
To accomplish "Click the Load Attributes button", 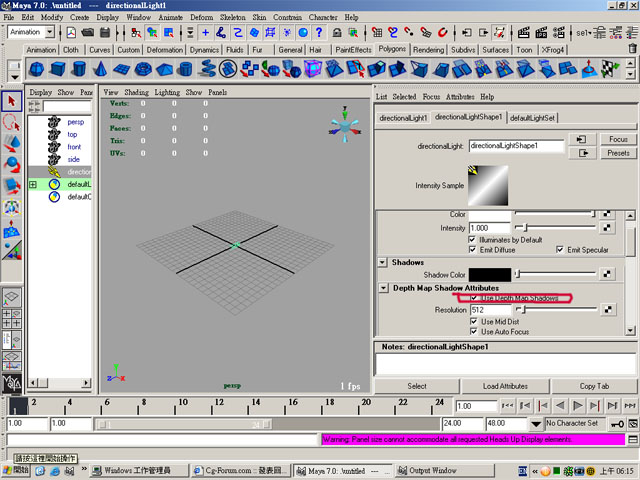I will [505, 386].
